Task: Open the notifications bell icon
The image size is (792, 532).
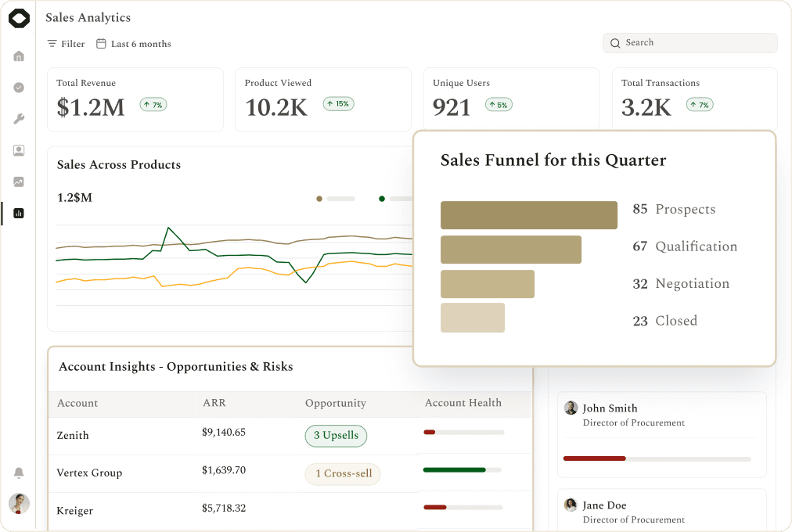Action: point(19,473)
